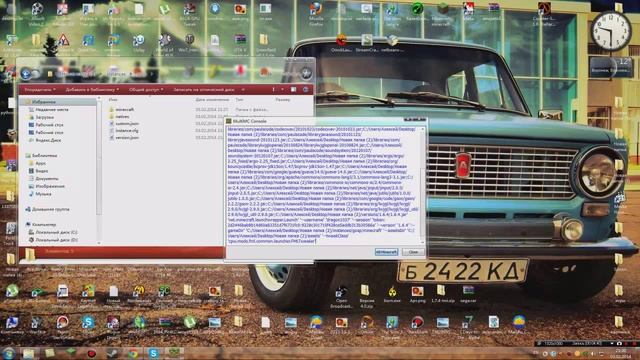Change view icon in Explorer toolbar
Viewport: 640px width, 360px height.
pos(273,89)
